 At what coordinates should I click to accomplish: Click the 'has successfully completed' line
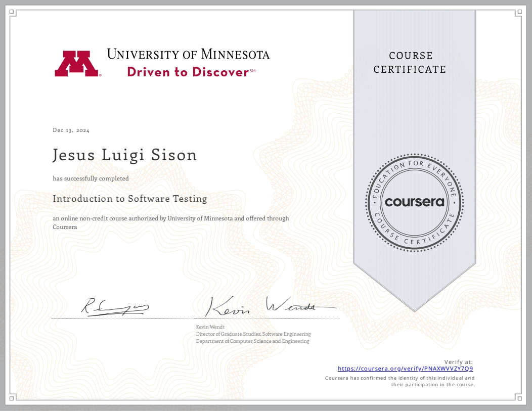click(x=91, y=178)
